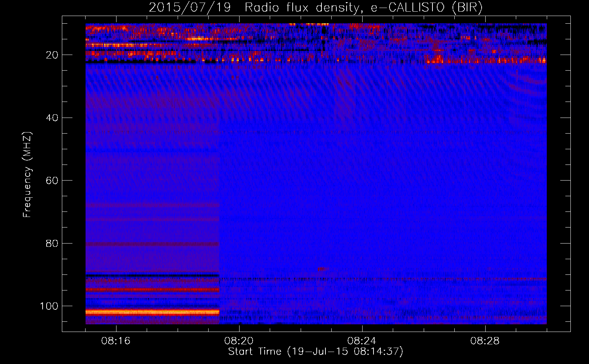
Task: Click the bright yellow band near 102 MHz
Action: point(152,312)
